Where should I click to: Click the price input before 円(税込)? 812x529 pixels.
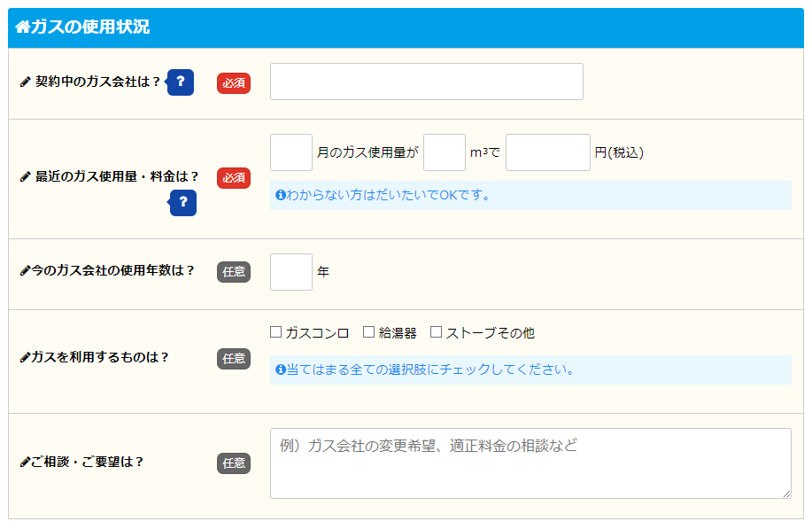click(547, 152)
